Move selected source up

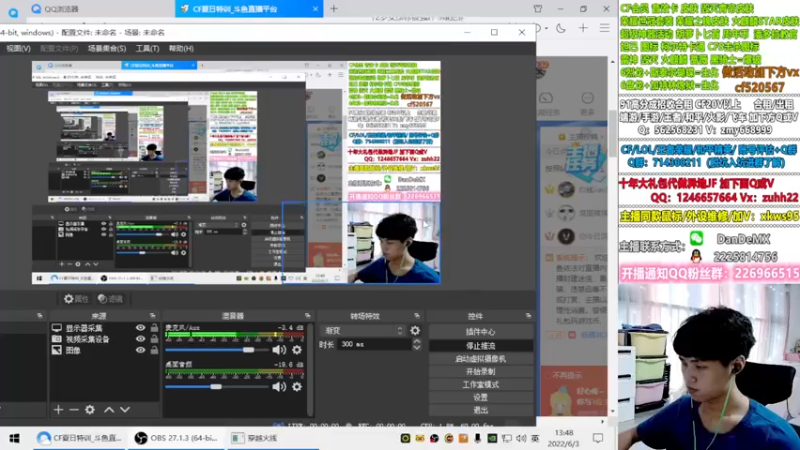tap(109, 410)
